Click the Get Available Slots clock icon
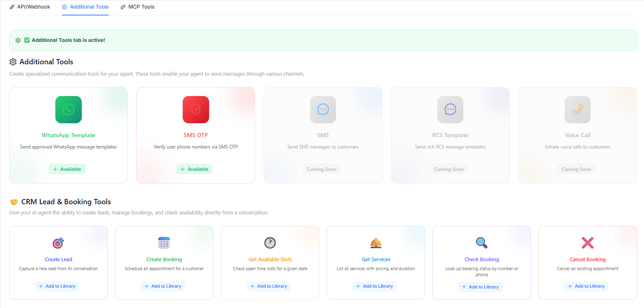Screen dimensions: 644x308 pos(270,243)
